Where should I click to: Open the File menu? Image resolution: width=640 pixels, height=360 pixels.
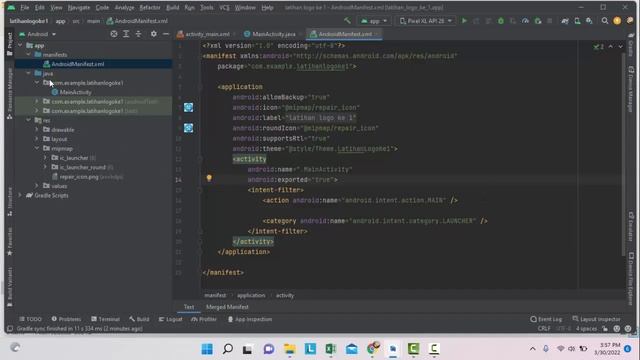tap(25, 7)
